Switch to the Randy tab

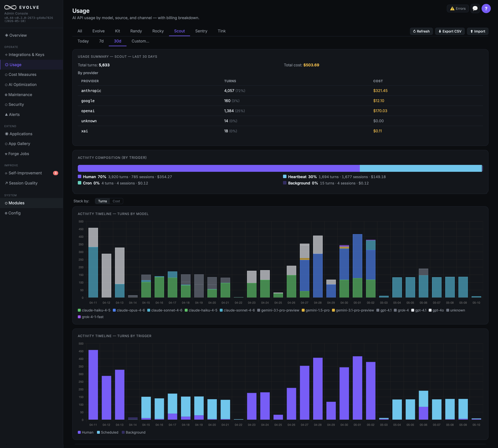click(x=136, y=31)
